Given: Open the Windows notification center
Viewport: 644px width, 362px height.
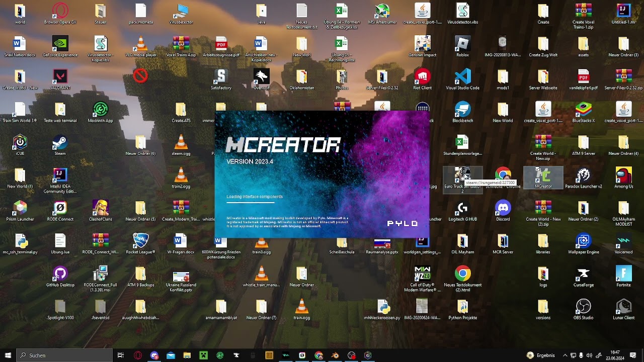Looking at the screenshot, I should [633, 355].
